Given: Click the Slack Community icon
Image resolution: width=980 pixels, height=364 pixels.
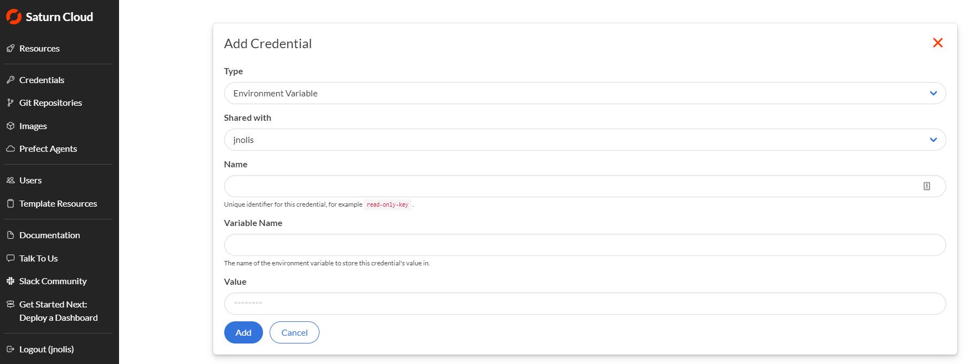Looking at the screenshot, I should [x=11, y=281].
